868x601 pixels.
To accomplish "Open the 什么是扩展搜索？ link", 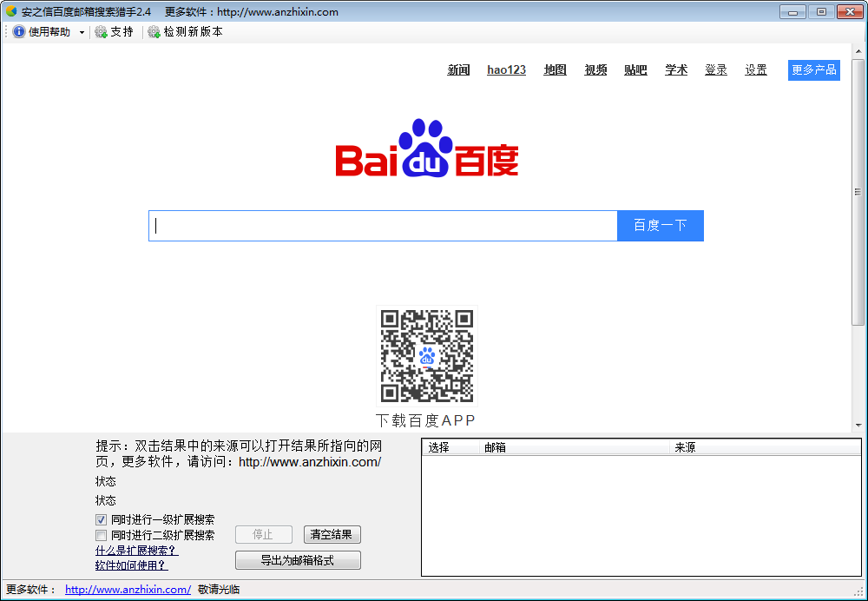I will [x=137, y=551].
